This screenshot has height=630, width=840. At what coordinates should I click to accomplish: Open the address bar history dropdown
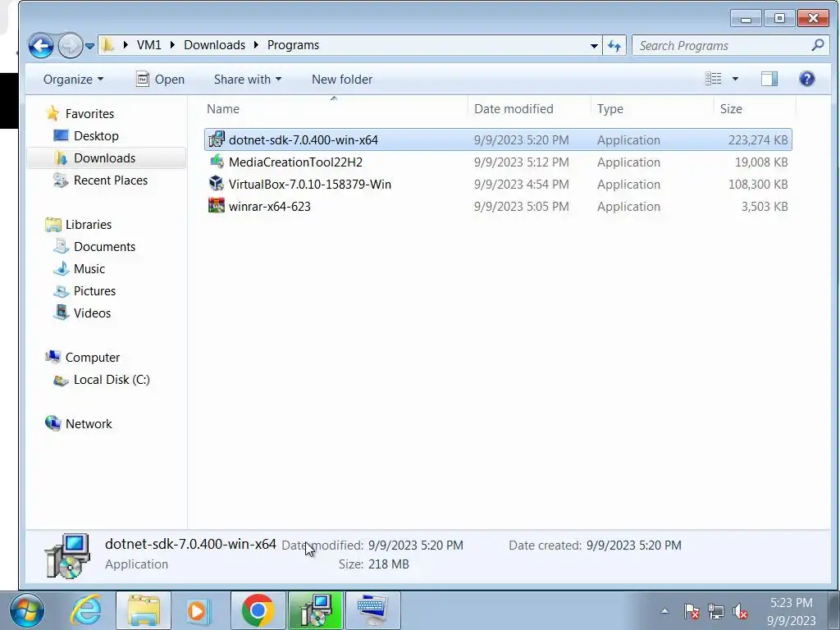point(594,46)
